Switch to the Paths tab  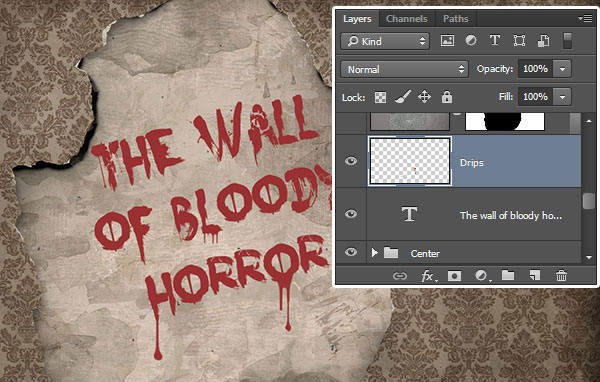pyautogui.click(x=455, y=19)
